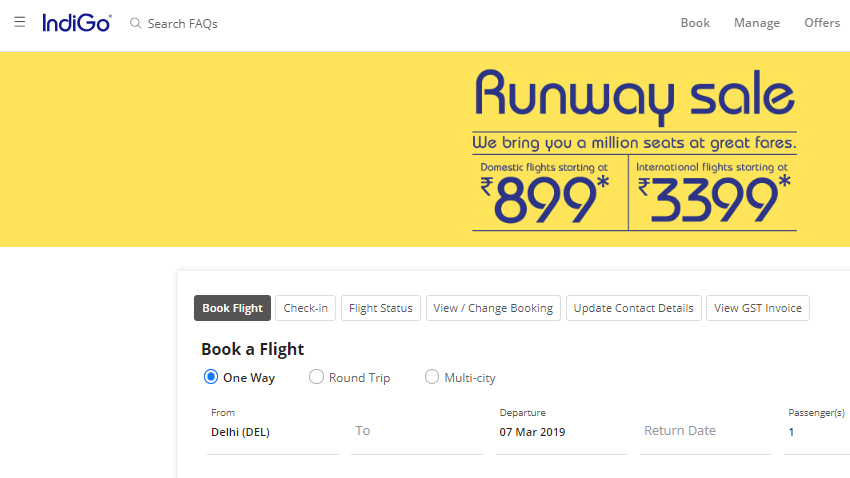Open the View GST Invoice tab
This screenshot has height=478, width=850.
758,308
